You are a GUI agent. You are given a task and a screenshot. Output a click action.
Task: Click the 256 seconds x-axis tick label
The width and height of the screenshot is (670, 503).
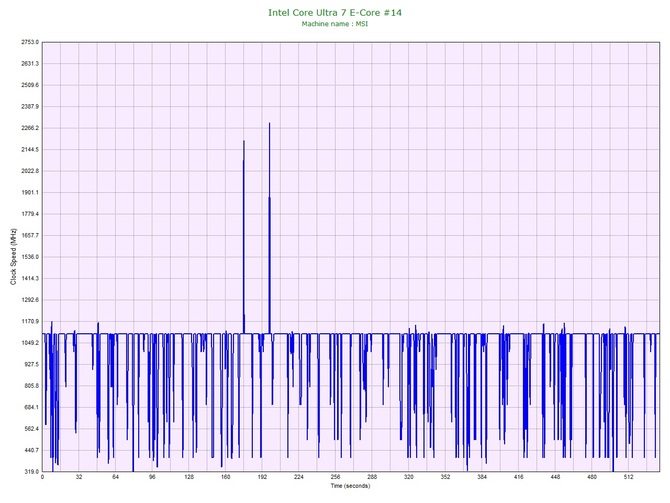(335, 477)
